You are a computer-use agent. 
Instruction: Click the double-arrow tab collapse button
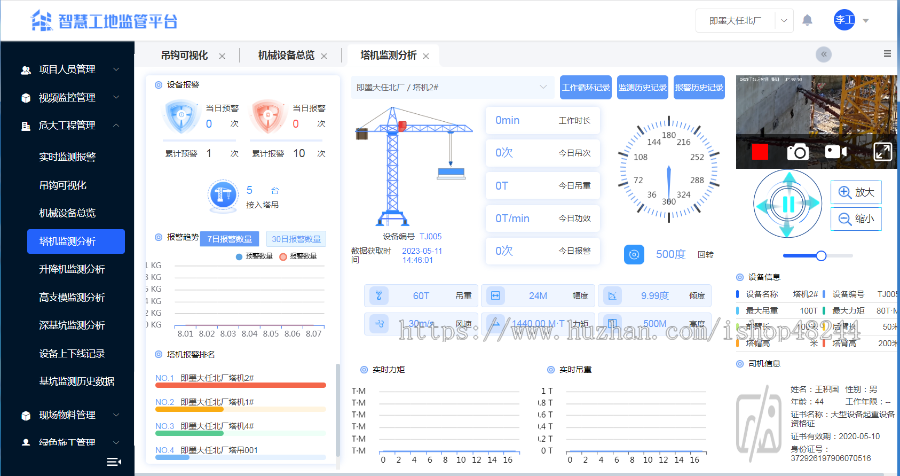click(x=824, y=54)
